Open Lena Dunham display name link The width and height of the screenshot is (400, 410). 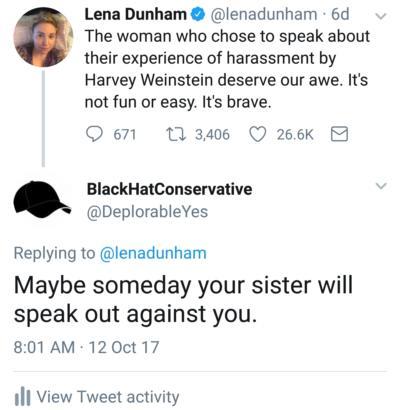[136, 14]
